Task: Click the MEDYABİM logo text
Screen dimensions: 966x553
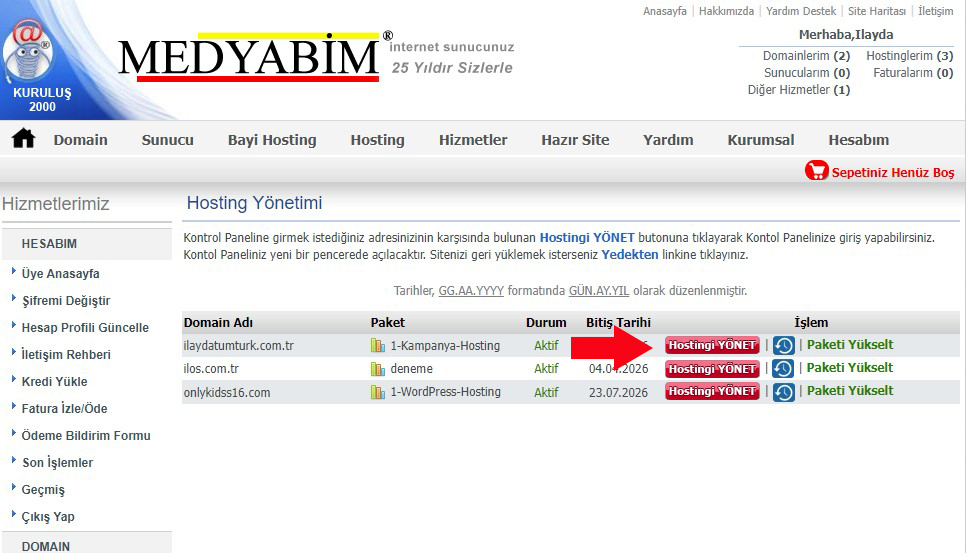Action: point(249,57)
